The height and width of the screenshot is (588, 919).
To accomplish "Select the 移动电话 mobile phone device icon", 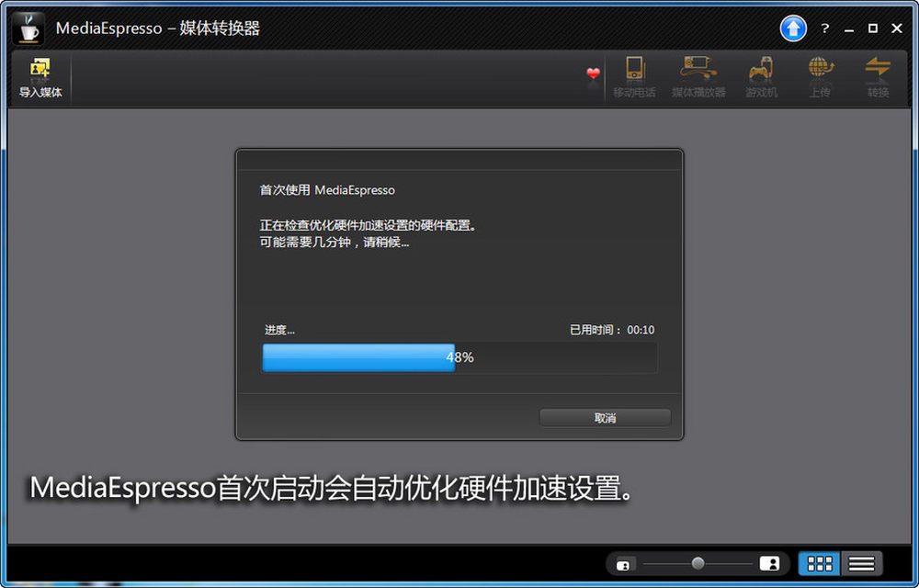I will [634, 77].
